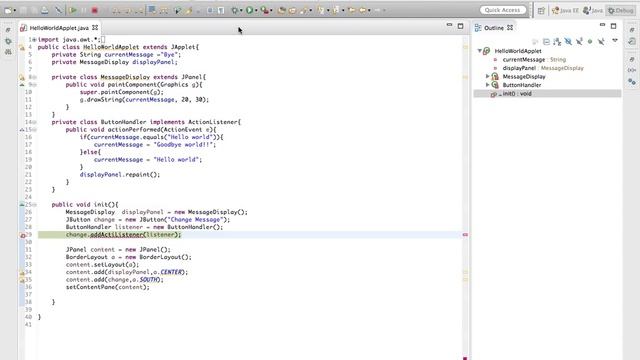Click the green Run launch icon
Image resolution: width=640 pixels, height=360 pixels.
249,10
